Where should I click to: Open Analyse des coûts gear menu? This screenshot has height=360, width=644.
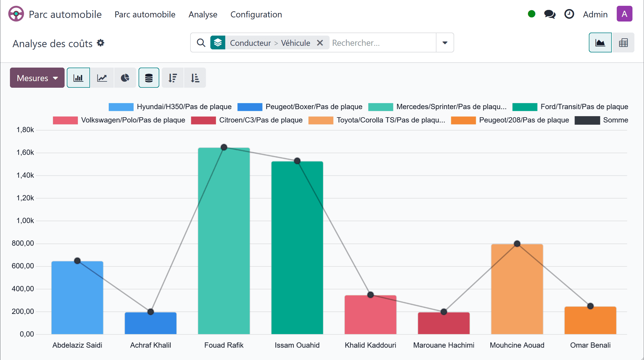pos(101,43)
